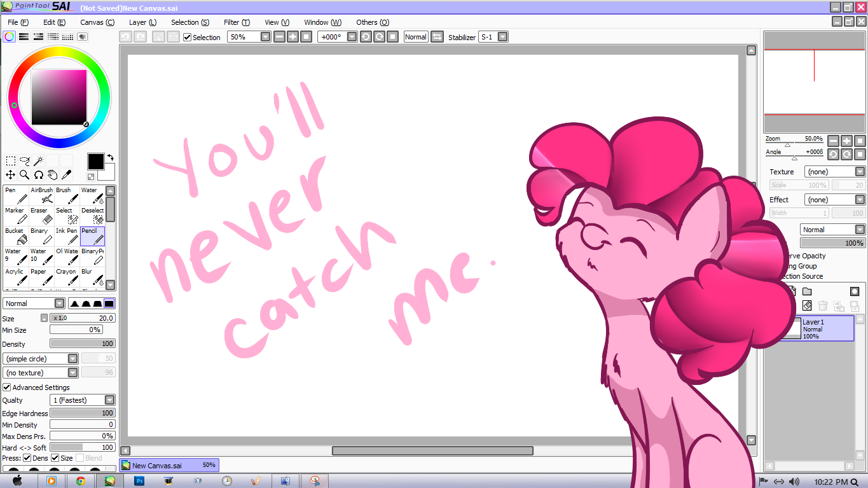Open the Canvas menu

click(97, 22)
